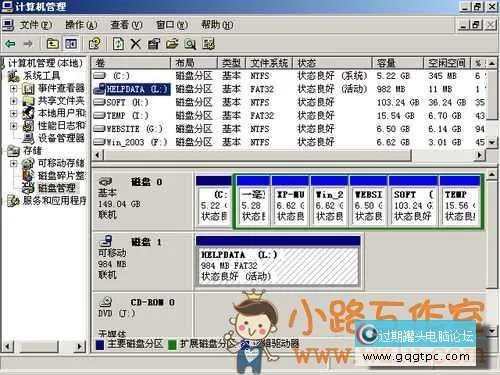Viewport: 500px width, 375px height.
Task: Click the Delete X toolbar icon
Action: coord(135,44)
